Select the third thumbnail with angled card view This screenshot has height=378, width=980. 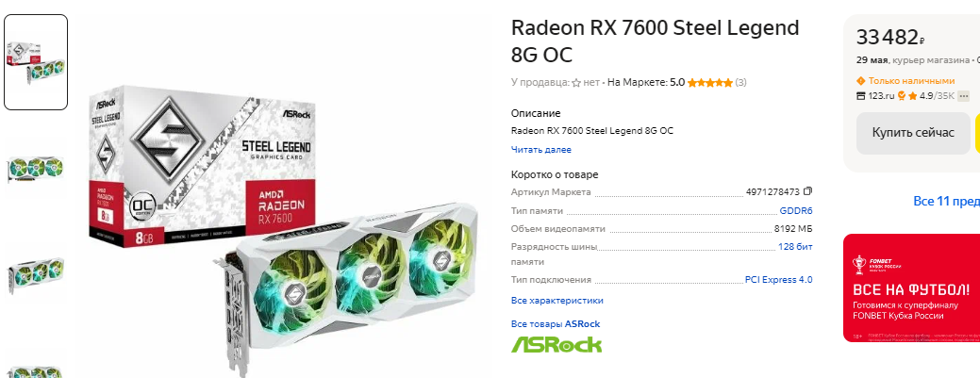36,274
